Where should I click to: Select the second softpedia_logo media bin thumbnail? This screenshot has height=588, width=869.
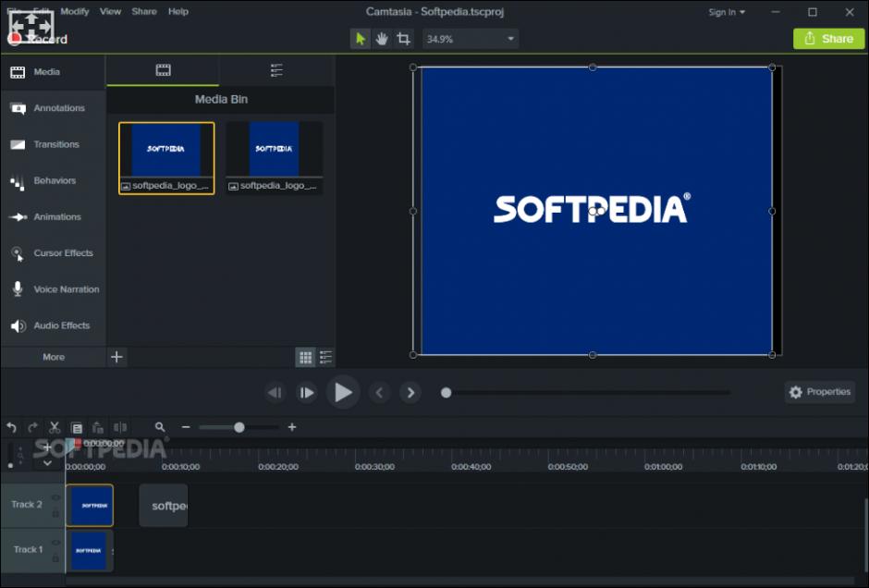click(275, 158)
